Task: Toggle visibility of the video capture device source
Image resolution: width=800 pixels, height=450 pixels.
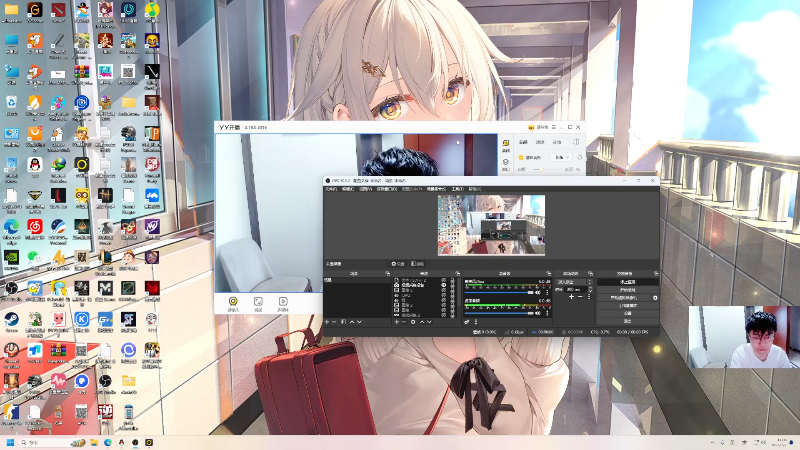Action: click(443, 285)
